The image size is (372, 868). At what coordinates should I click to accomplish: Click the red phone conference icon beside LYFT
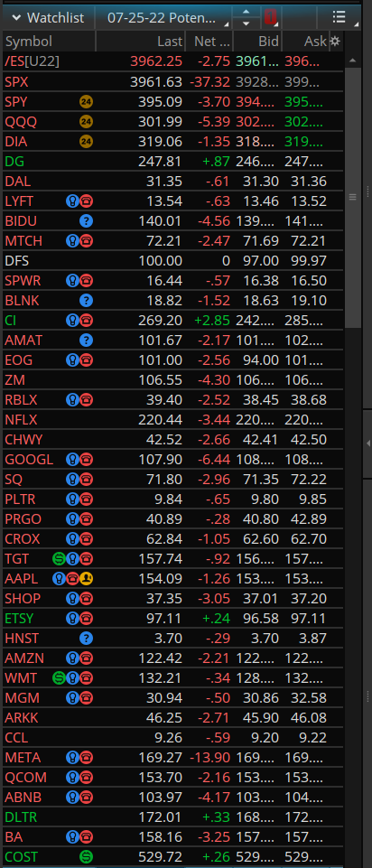(87, 201)
